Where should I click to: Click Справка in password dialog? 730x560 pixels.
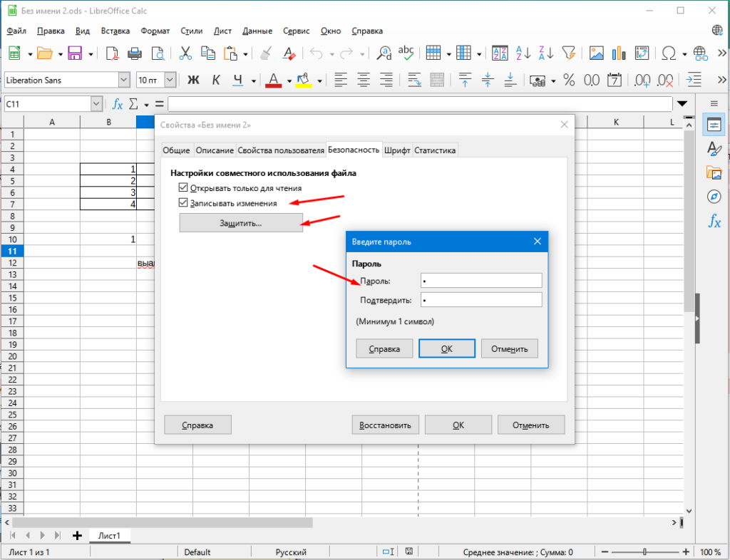(384, 348)
